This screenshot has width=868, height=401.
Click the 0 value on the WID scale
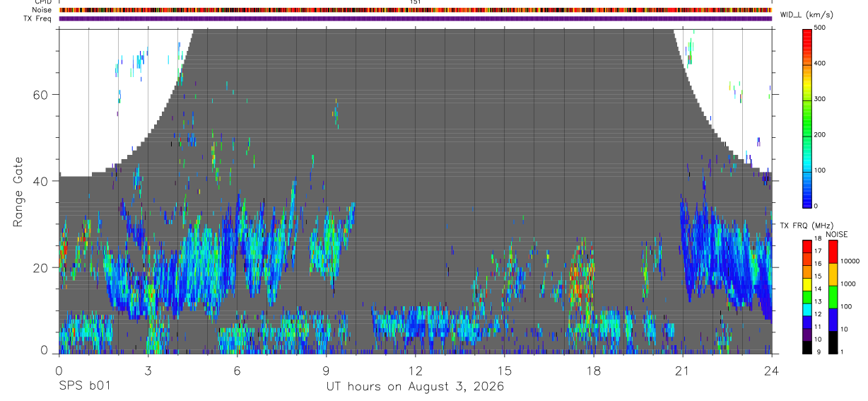click(817, 206)
